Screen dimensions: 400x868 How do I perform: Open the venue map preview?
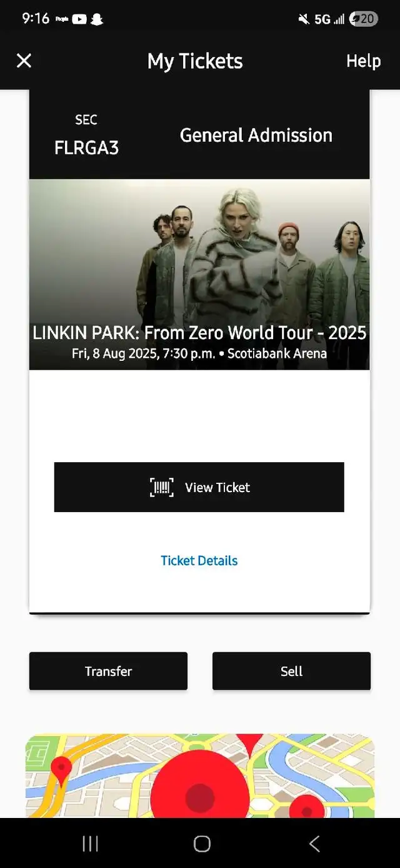[x=200, y=776]
